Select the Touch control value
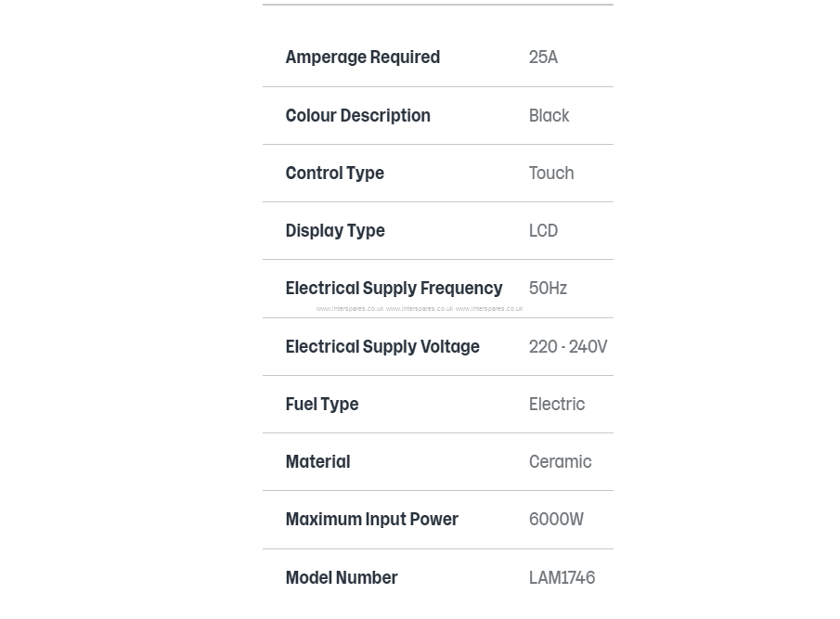This screenshot has width=840, height=619. click(x=551, y=174)
